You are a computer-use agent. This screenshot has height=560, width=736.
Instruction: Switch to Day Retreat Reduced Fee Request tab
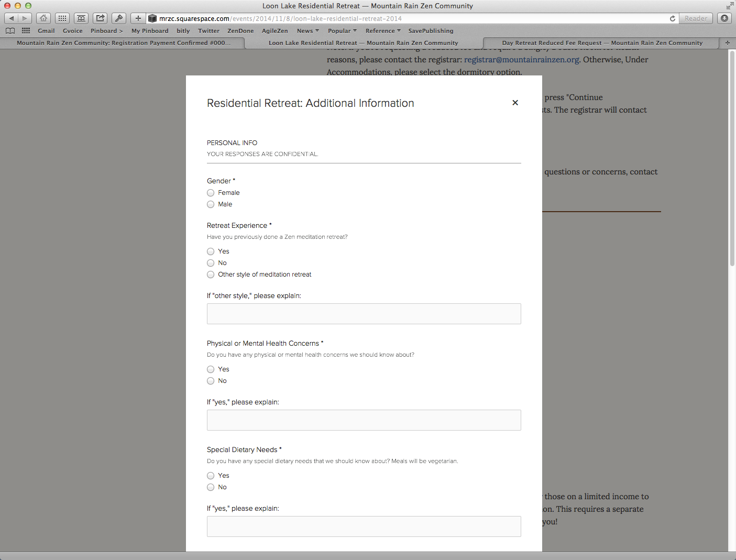click(x=602, y=43)
